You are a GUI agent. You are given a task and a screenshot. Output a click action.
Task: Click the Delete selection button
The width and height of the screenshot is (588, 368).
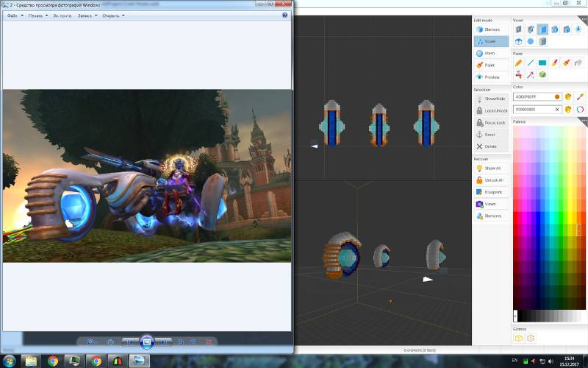pos(492,146)
